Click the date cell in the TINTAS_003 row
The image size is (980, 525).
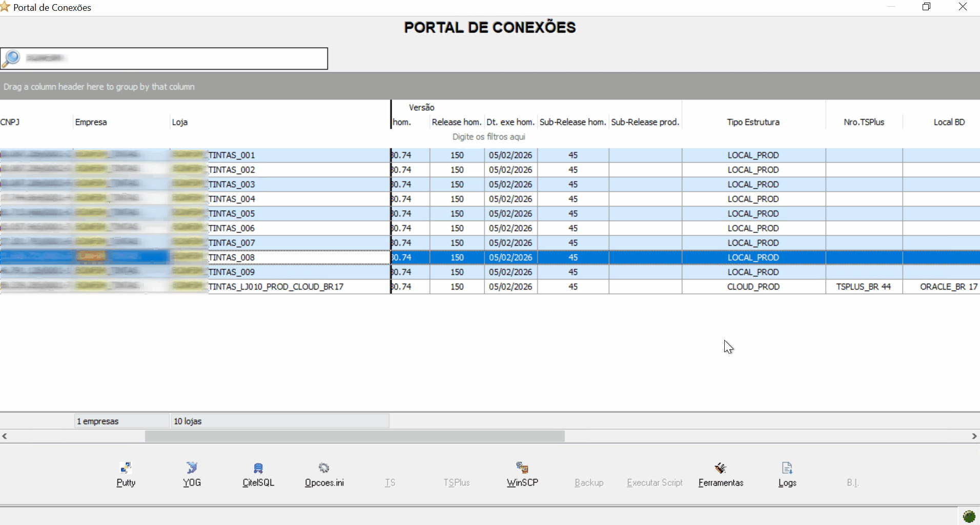point(511,185)
